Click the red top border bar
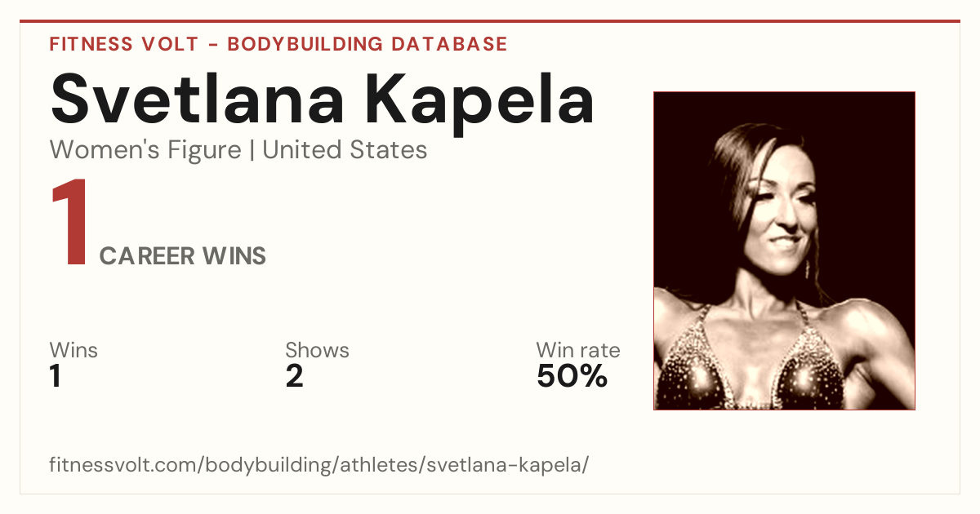 point(490,21)
